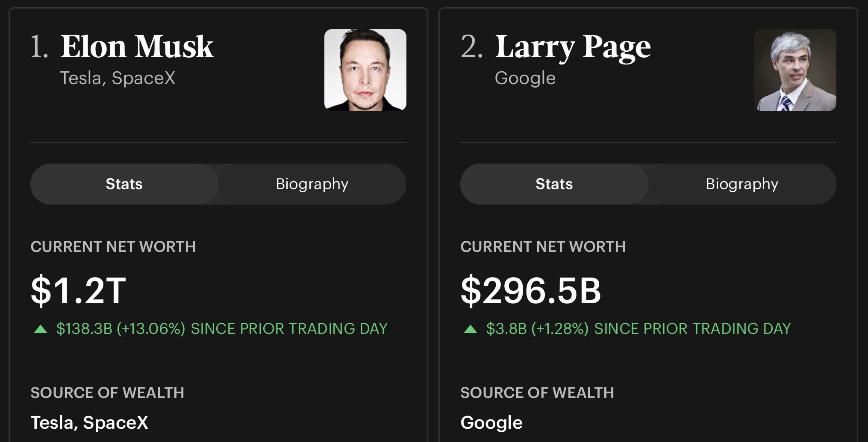Click the rank number 1 beside Elon Musk
The width and height of the screenshot is (868, 442).
pyautogui.click(x=39, y=47)
